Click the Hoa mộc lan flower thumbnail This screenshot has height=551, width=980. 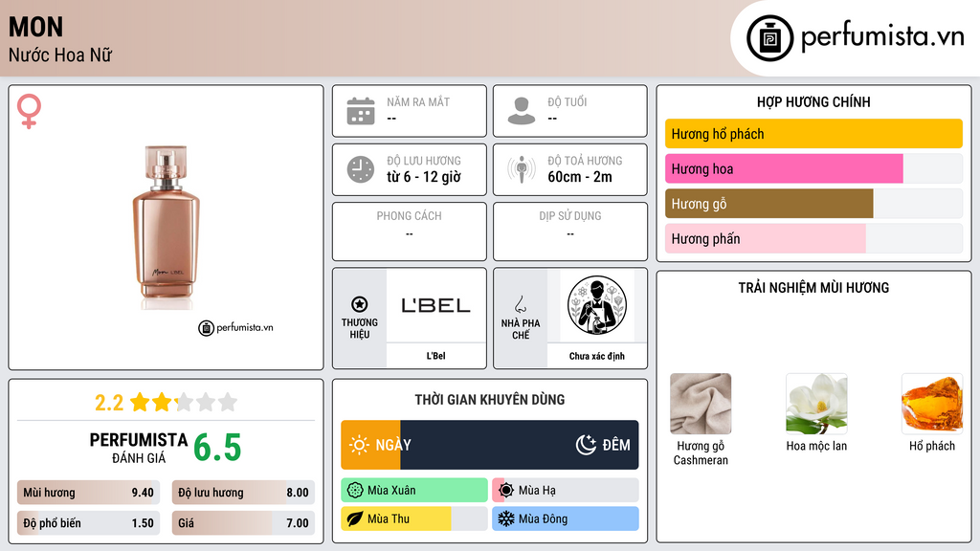tap(816, 404)
